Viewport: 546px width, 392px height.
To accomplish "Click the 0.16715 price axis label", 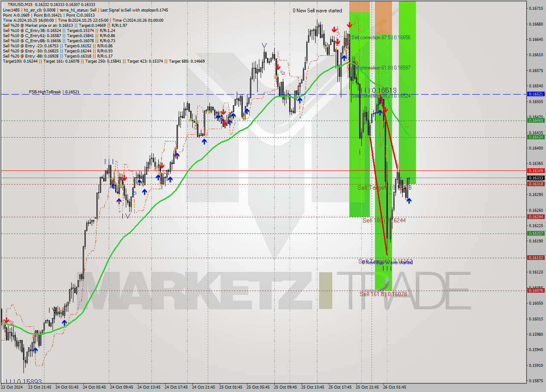I will (536, 8).
